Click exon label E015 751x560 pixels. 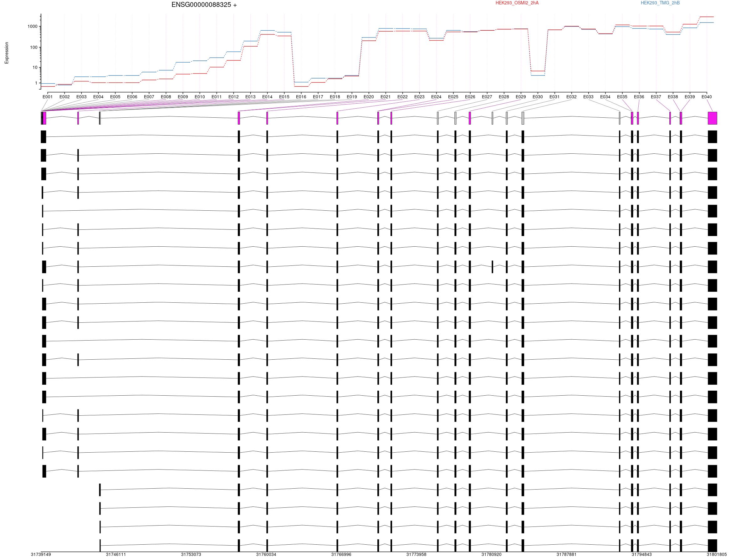point(284,97)
